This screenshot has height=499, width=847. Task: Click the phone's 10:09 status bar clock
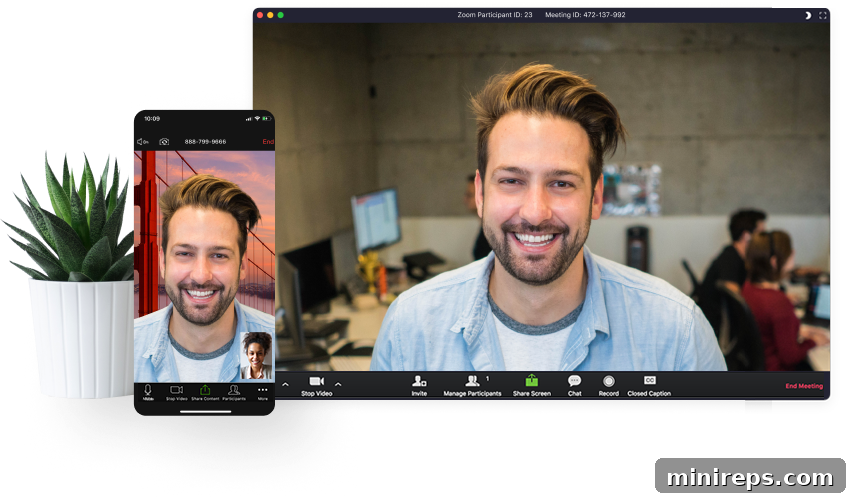coord(152,119)
